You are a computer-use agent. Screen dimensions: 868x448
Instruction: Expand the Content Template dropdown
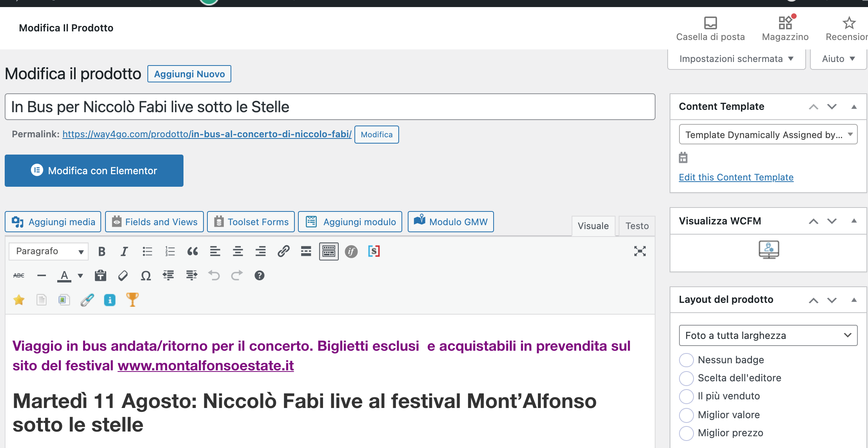768,135
